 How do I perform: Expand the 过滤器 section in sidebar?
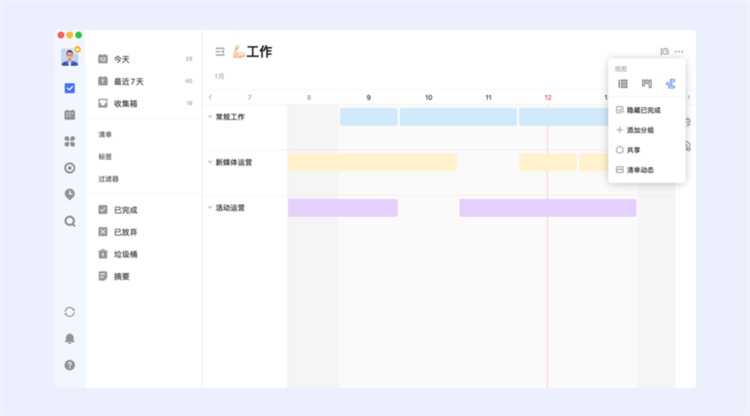coord(109,179)
